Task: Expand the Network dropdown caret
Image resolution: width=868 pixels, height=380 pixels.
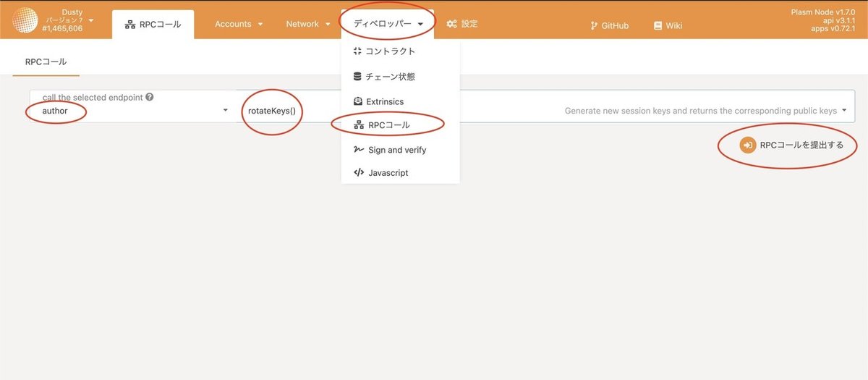Action: pyautogui.click(x=327, y=25)
